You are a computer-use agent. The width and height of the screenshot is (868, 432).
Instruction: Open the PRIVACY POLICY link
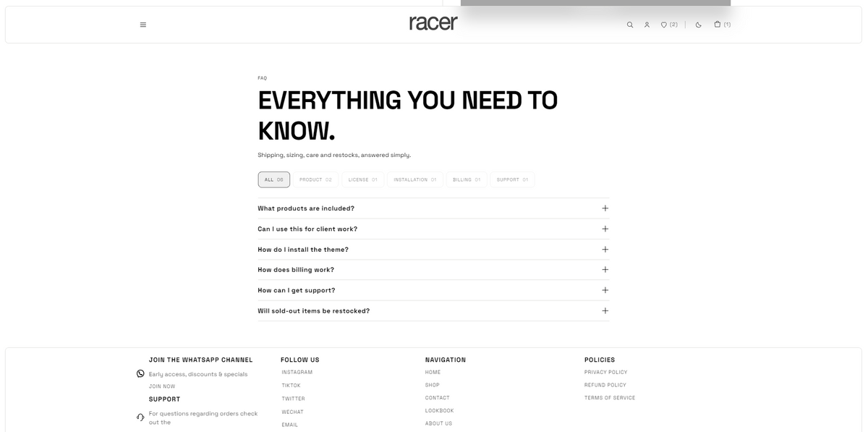point(606,372)
